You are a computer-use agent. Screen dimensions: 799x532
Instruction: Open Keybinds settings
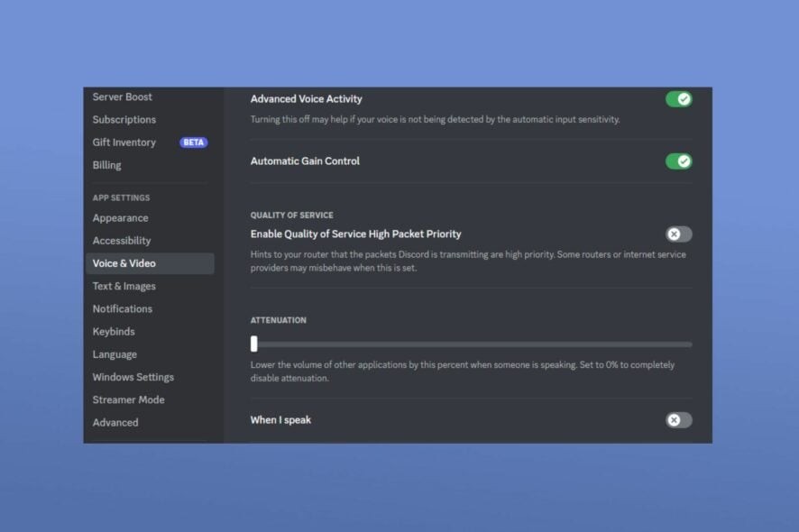pos(114,331)
